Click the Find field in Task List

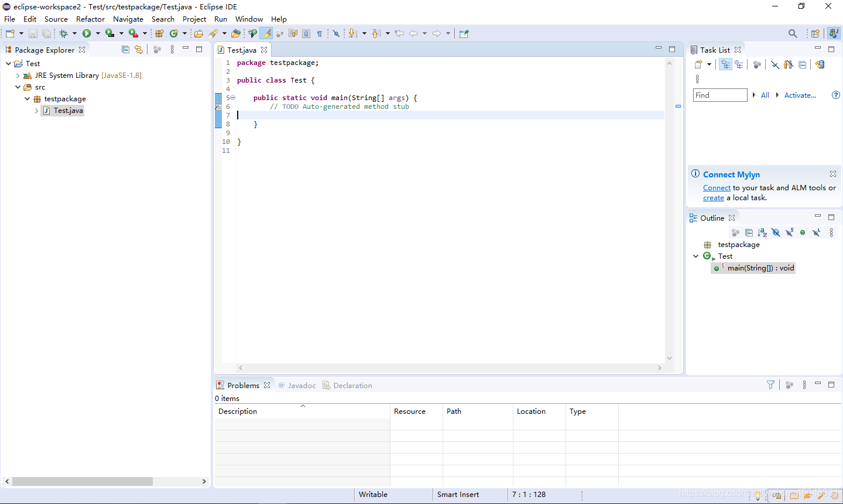pos(720,95)
